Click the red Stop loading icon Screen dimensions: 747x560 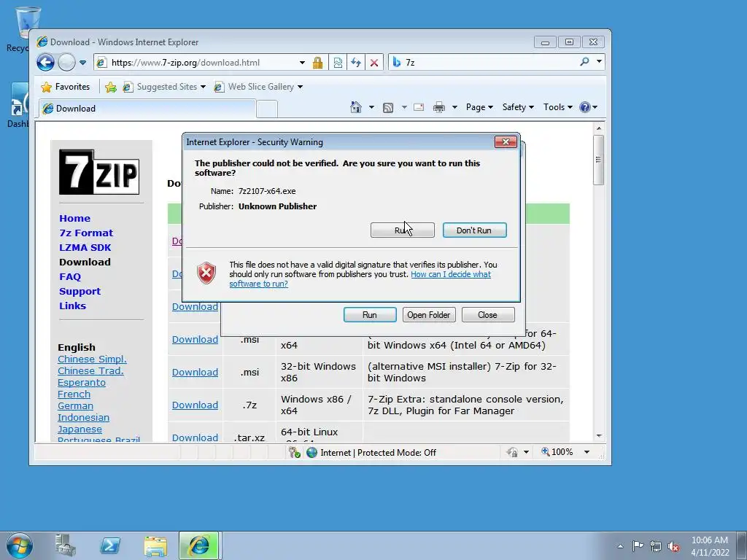pos(374,63)
